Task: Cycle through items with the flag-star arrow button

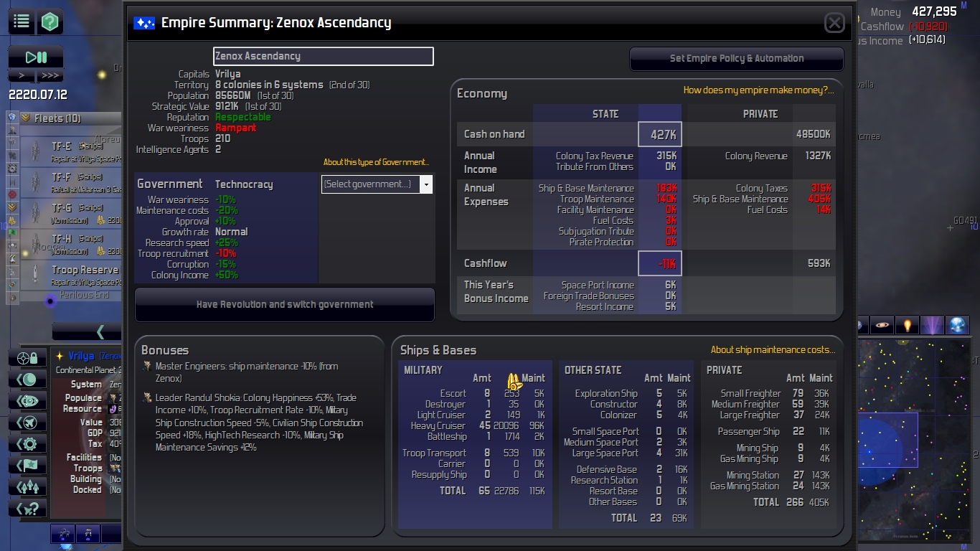Action: [x=29, y=465]
